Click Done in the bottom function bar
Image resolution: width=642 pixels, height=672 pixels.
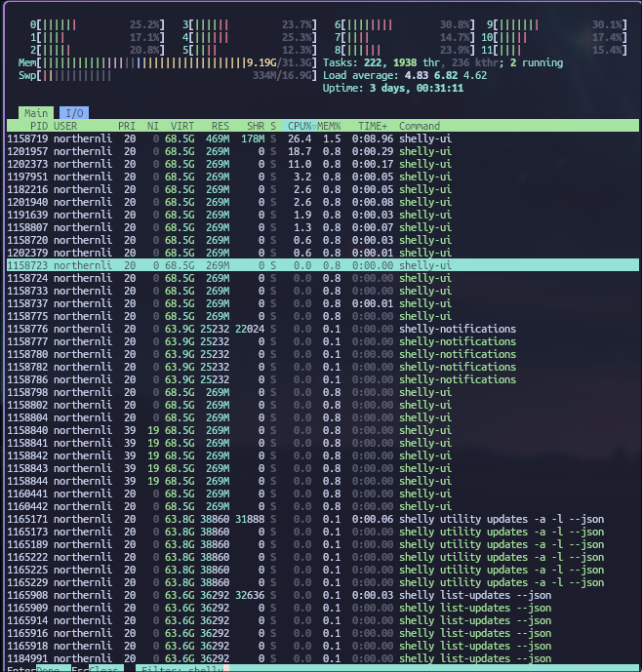pyautogui.click(x=54, y=669)
